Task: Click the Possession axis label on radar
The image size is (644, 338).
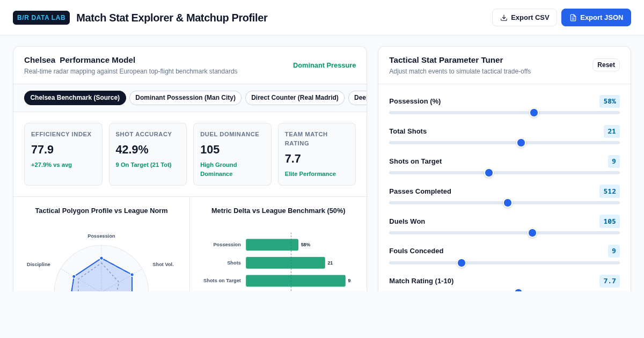Action: pyautogui.click(x=101, y=236)
